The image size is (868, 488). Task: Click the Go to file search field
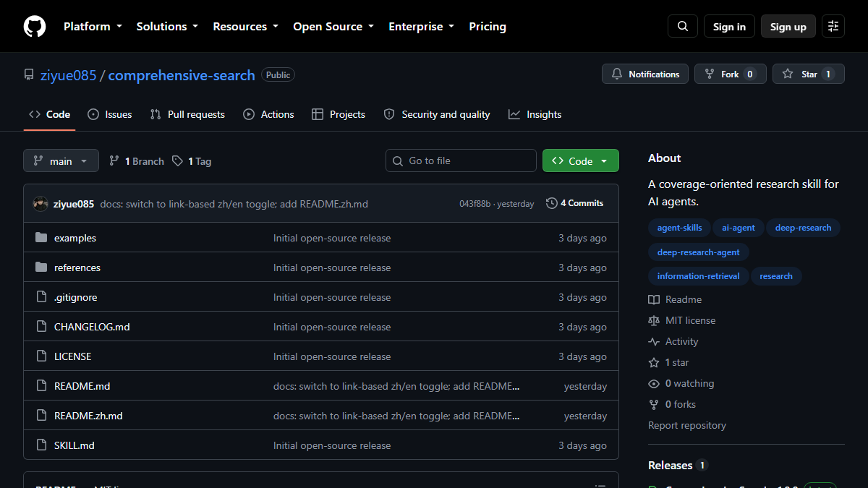pos(461,160)
